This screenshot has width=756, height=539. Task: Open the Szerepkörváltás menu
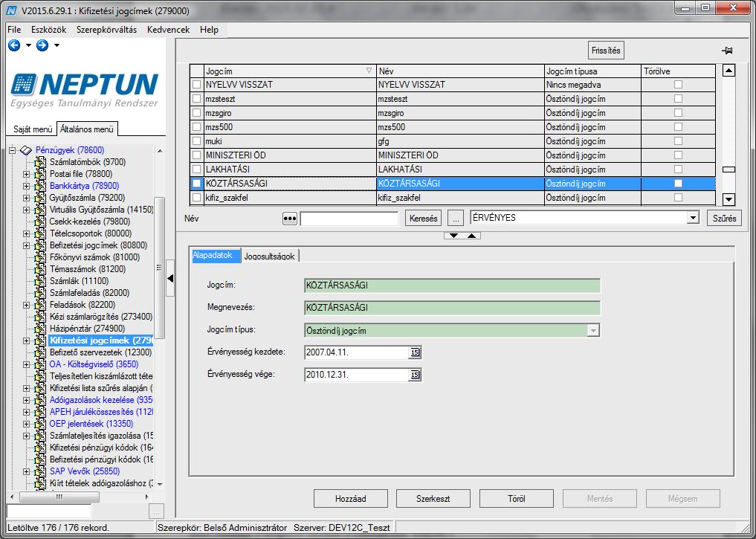(x=106, y=30)
